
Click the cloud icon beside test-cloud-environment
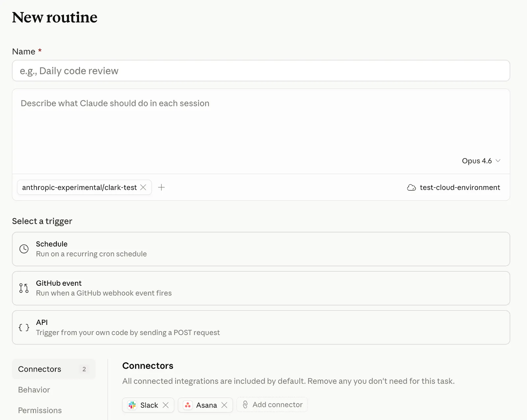point(411,187)
